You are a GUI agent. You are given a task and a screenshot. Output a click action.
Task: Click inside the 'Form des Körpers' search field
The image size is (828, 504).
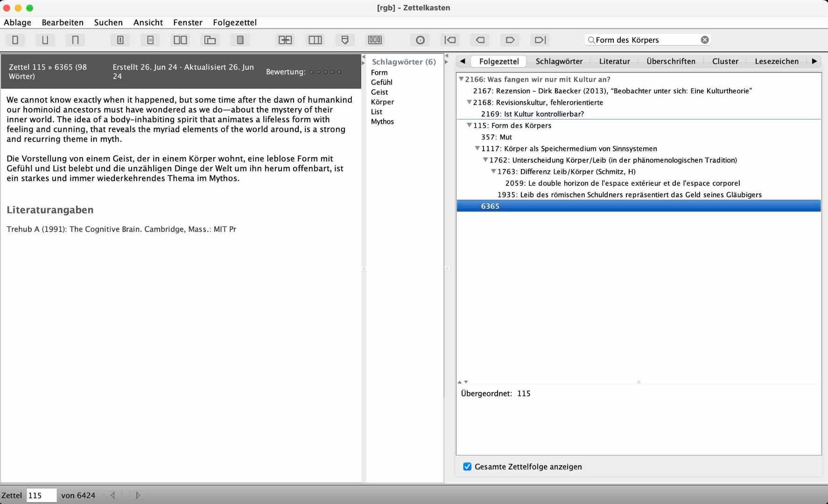point(647,40)
